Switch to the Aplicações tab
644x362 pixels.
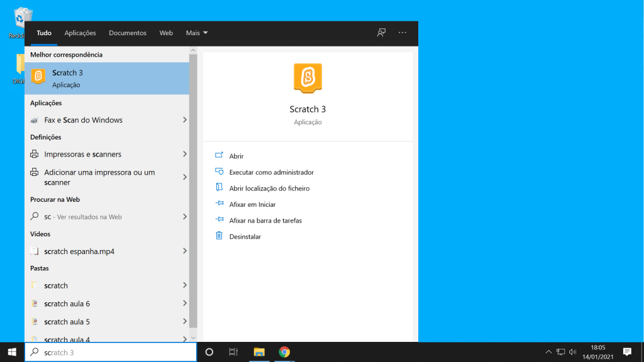pos(80,33)
